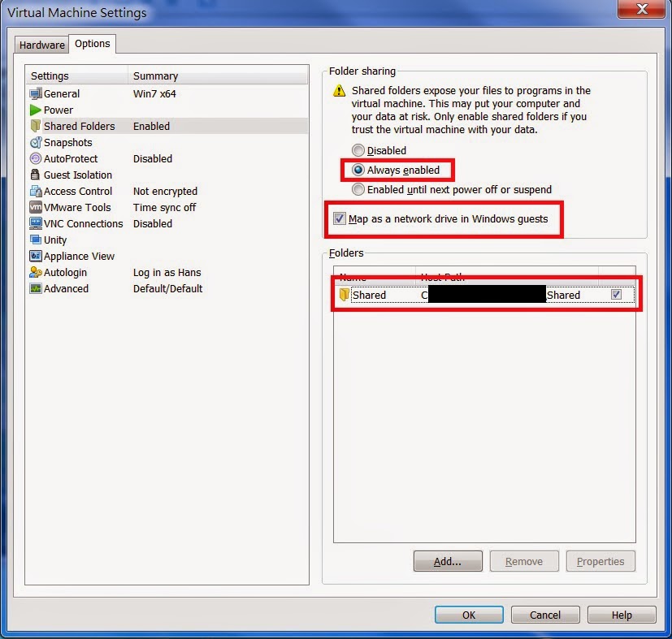Click the Add... button
The width and height of the screenshot is (672, 639).
point(448,561)
